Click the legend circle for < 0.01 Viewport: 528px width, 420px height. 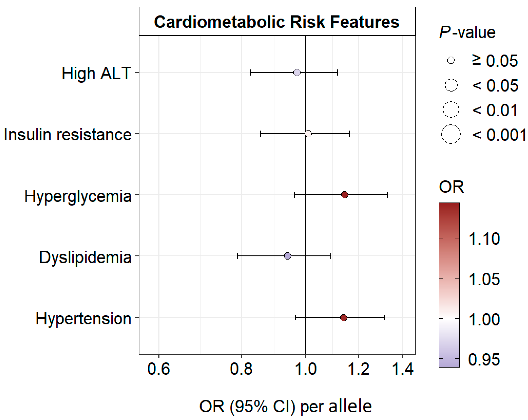451,110
